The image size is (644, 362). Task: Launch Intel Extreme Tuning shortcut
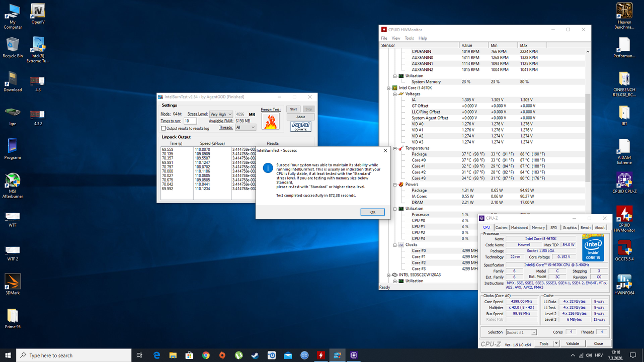[38, 49]
